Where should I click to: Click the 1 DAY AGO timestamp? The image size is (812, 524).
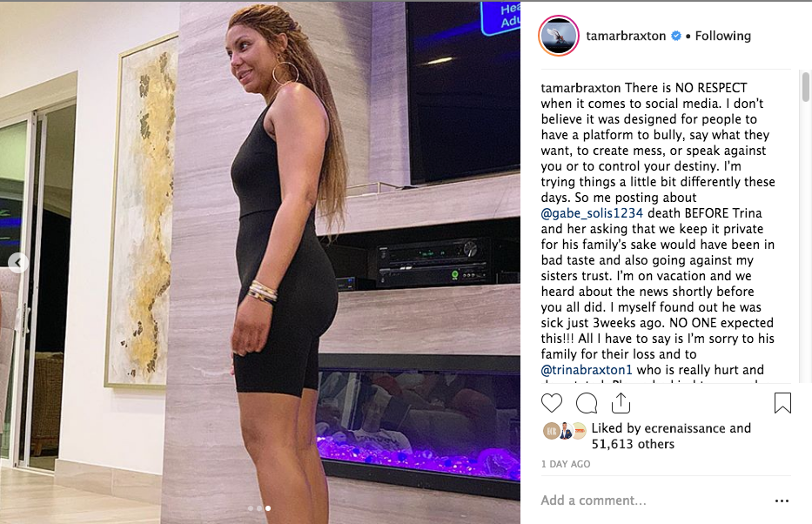click(566, 464)
